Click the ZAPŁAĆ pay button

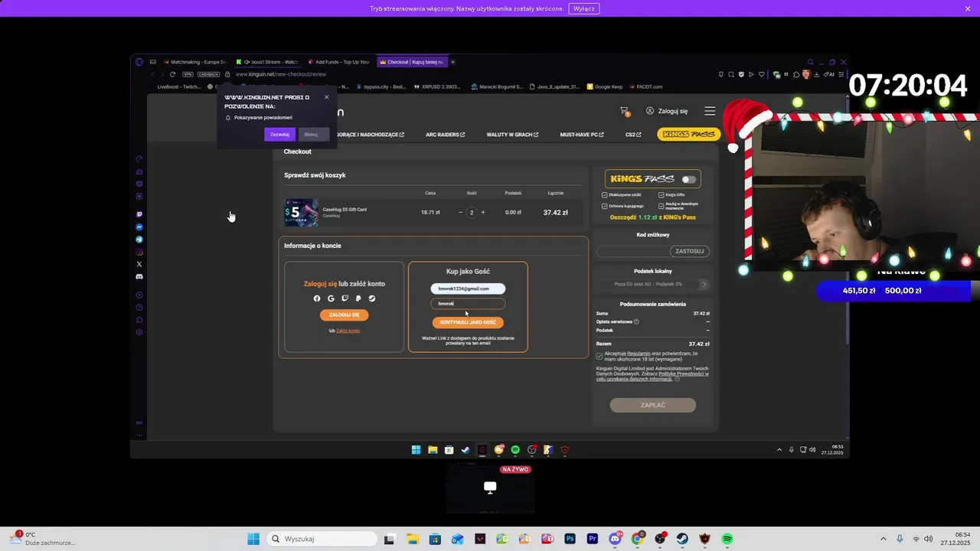653,405
